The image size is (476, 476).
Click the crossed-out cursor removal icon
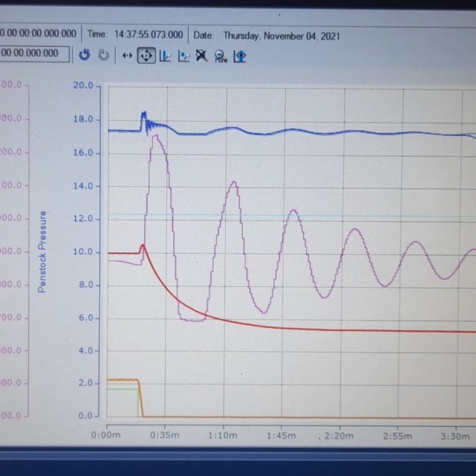pos(202,56)
